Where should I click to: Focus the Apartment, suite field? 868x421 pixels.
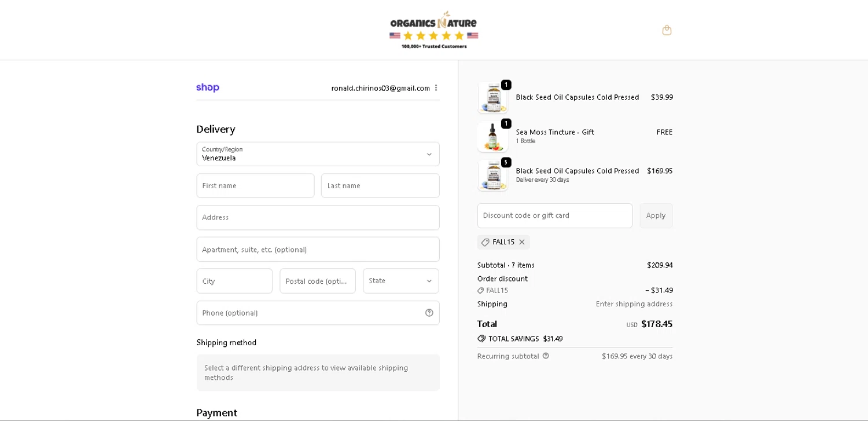pyautogui.click(x=318, y=250)
